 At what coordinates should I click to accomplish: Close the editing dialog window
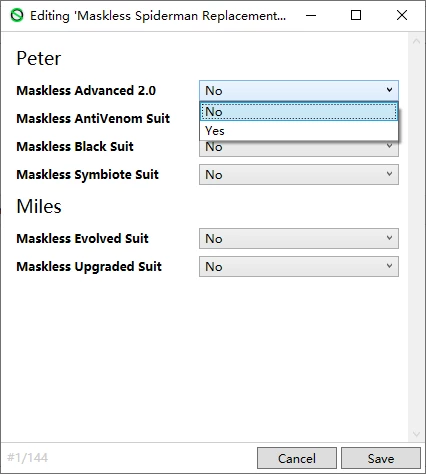click(402, 15)
